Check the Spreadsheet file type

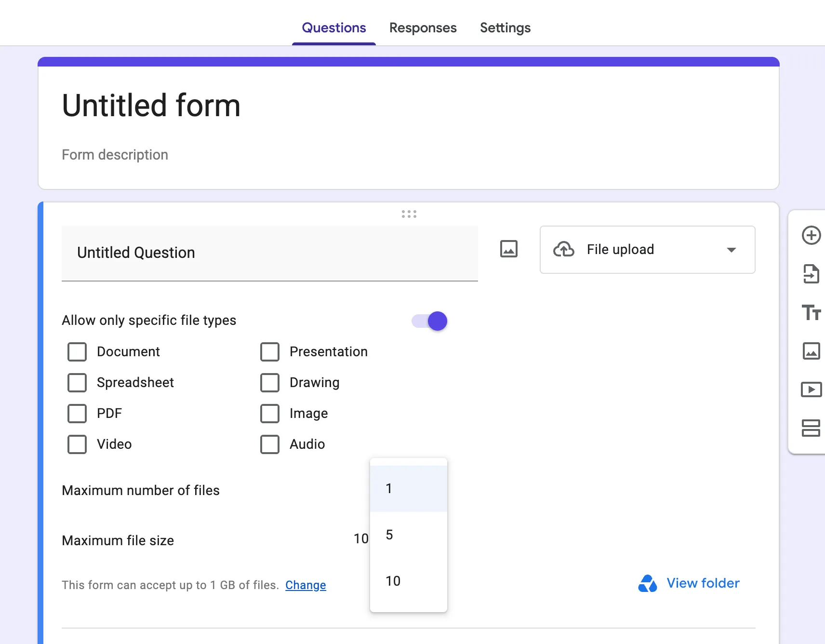[77, 383]
